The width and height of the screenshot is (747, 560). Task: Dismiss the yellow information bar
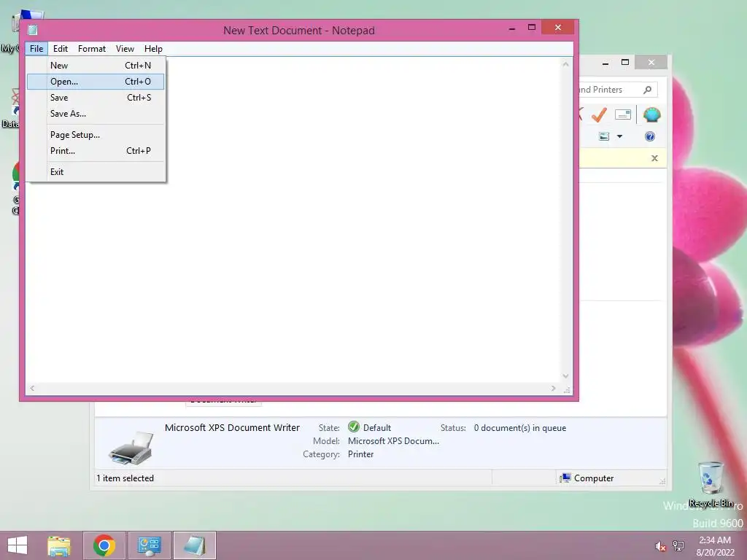pyautogui.click(x=654, y=158)
